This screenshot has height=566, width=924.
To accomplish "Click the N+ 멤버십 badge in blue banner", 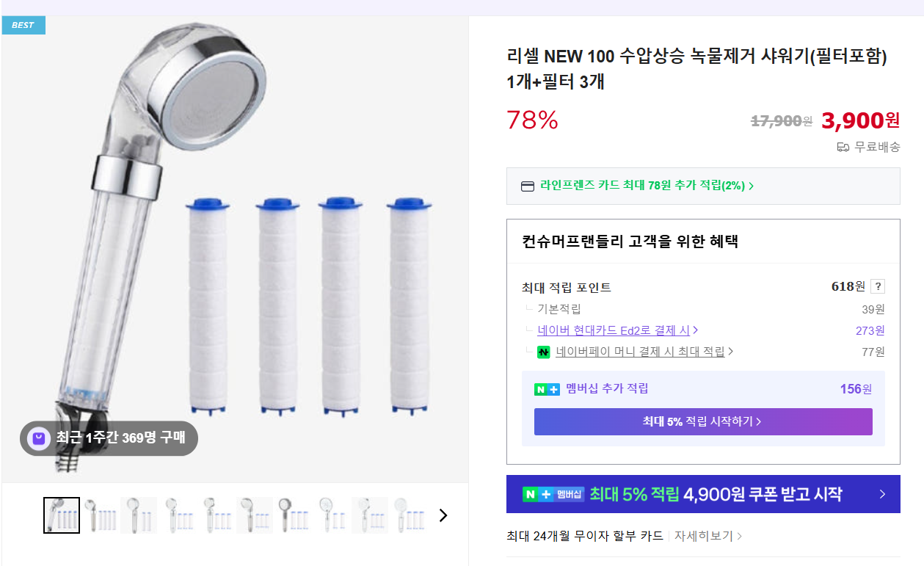I will [x=553, y=494].
